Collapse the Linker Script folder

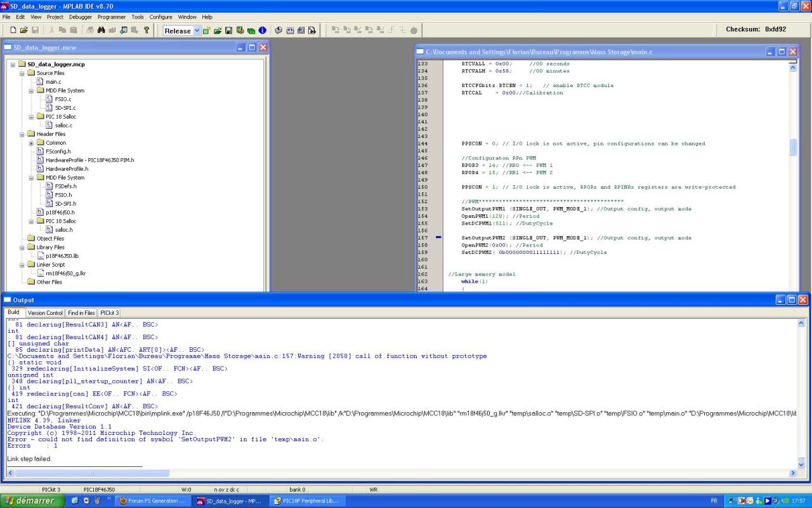pos(22,265)
